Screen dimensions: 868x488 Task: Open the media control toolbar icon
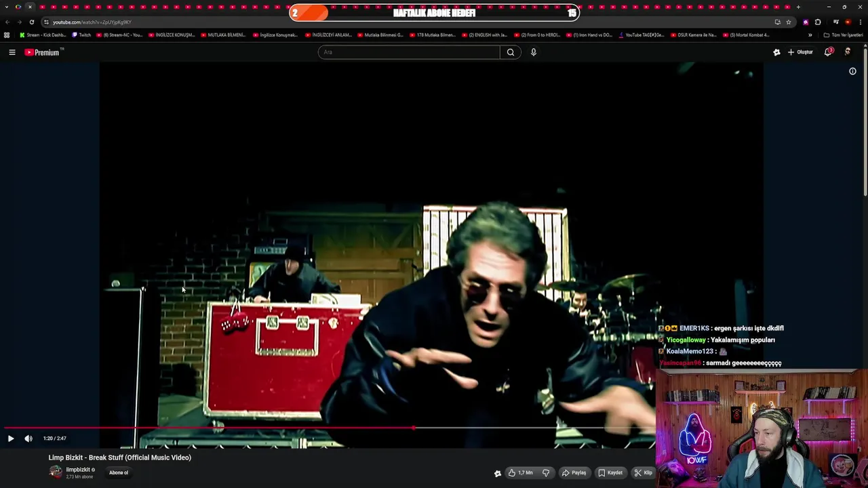[x=836, y=22]
